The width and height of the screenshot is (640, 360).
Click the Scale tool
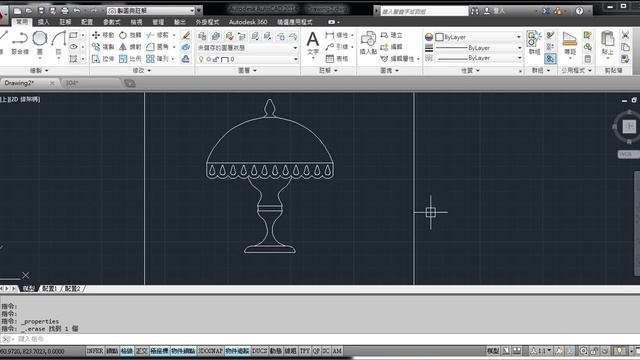[x=130, y=59]
